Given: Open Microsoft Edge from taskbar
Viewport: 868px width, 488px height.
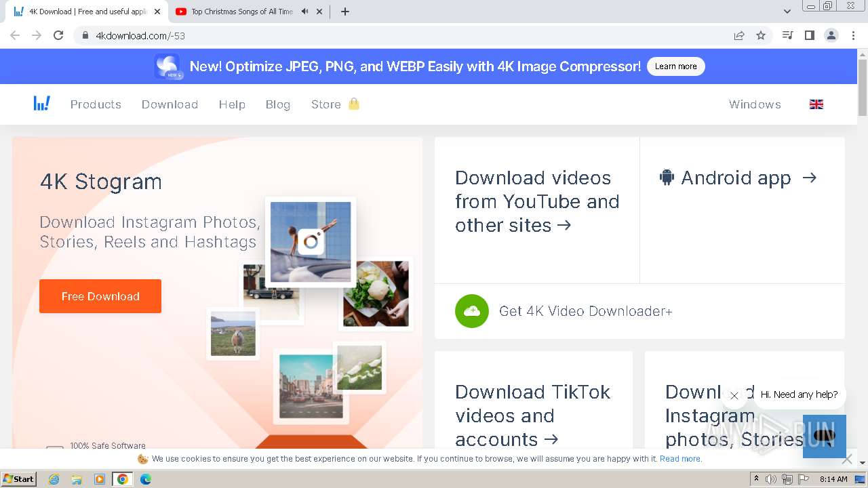Looking at the screenshot, I should pos(145,479).
